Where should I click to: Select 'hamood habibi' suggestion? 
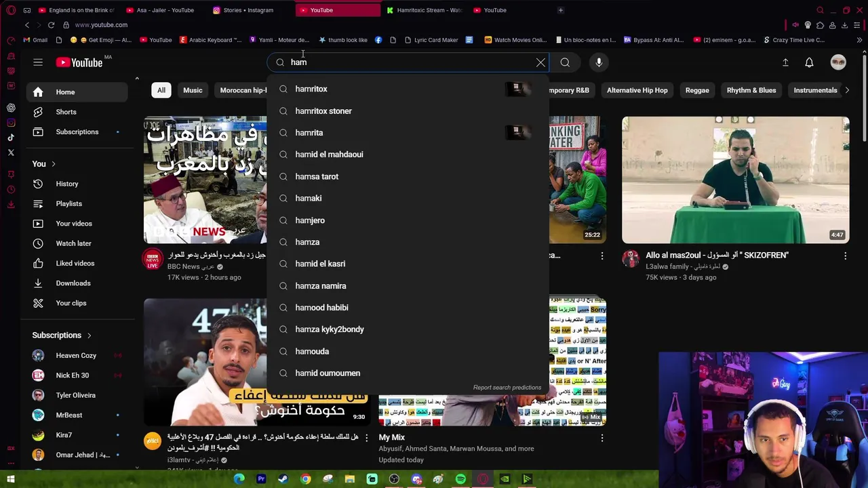click(408, 308)
